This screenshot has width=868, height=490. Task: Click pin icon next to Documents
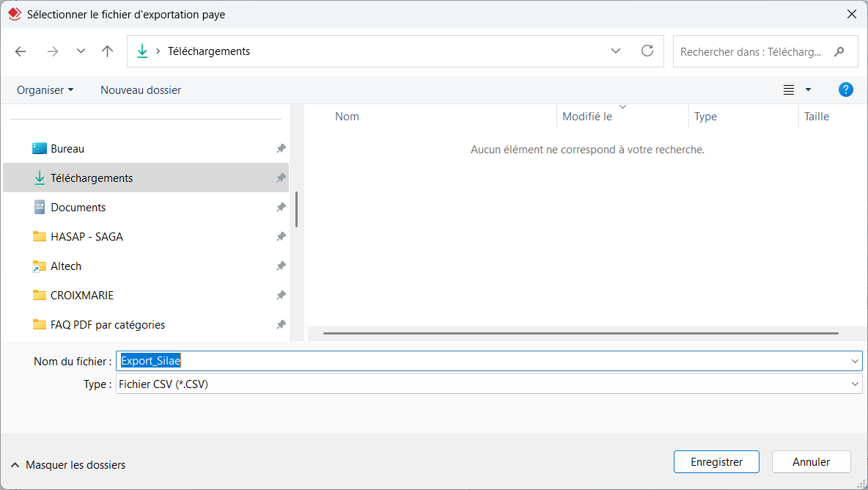[x=280, y=208]
